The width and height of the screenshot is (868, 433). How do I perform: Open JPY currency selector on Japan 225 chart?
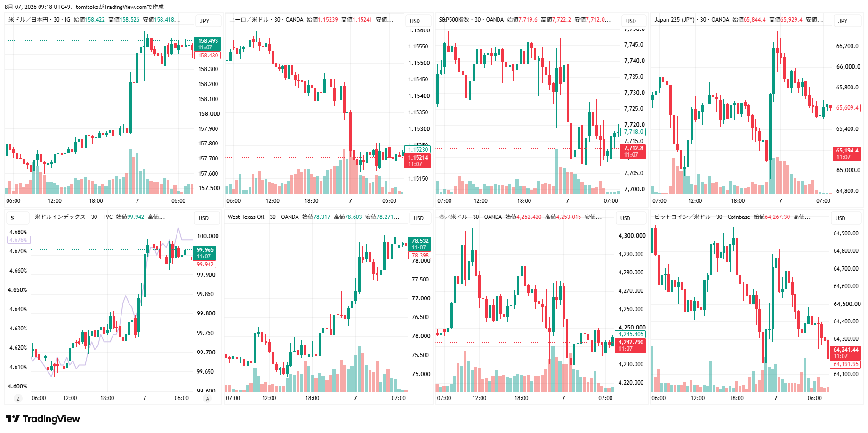pos(843,21)
